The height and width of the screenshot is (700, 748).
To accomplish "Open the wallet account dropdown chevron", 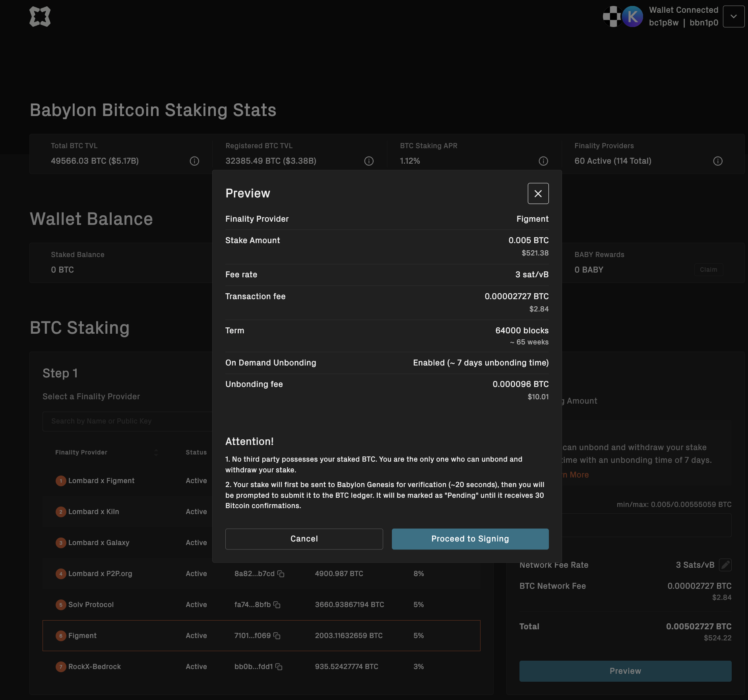I will point(733,17).
